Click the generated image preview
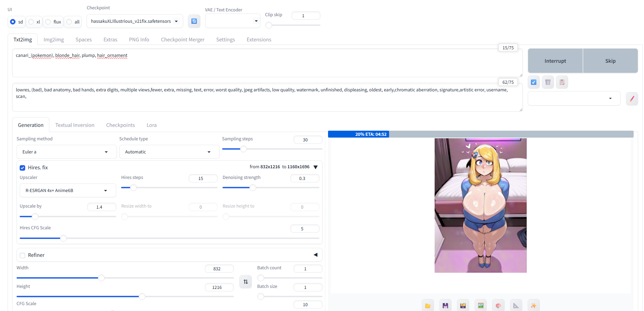644x311 pixels. pos(480,205)
